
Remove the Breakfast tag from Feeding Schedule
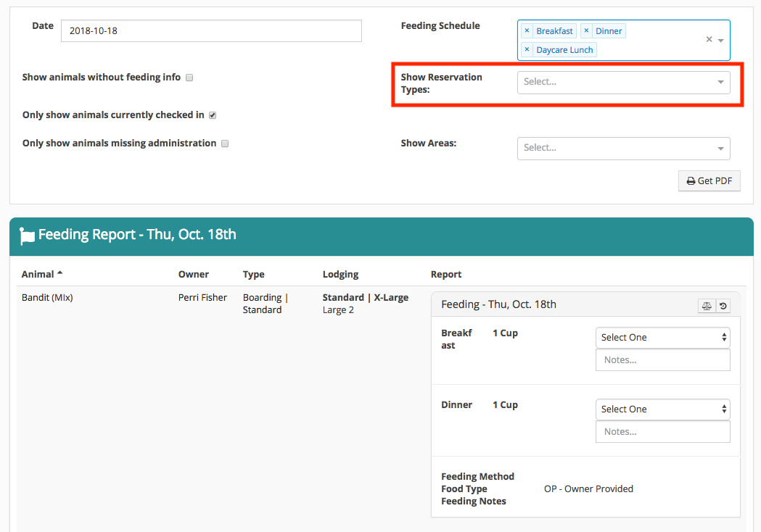click(527, 30)
